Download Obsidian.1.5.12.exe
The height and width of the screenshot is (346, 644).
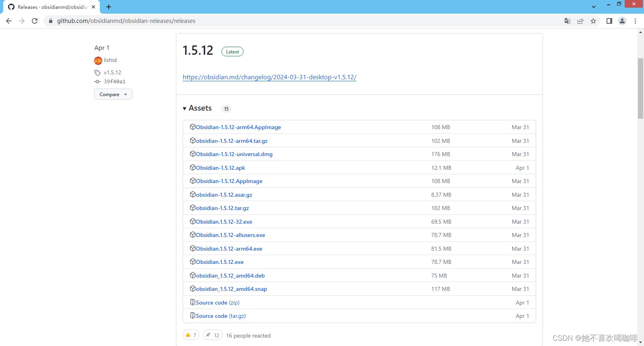pyautogui.click(x=220, y=262)
